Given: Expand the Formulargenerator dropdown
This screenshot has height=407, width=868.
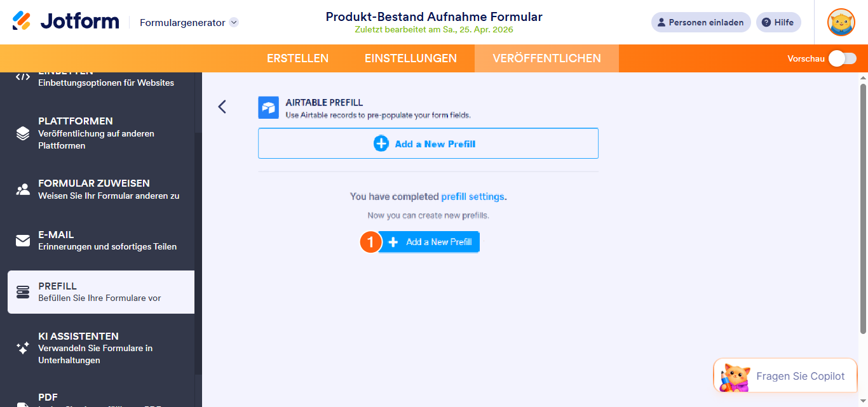Looking at the screenshot, I should 234,22.
